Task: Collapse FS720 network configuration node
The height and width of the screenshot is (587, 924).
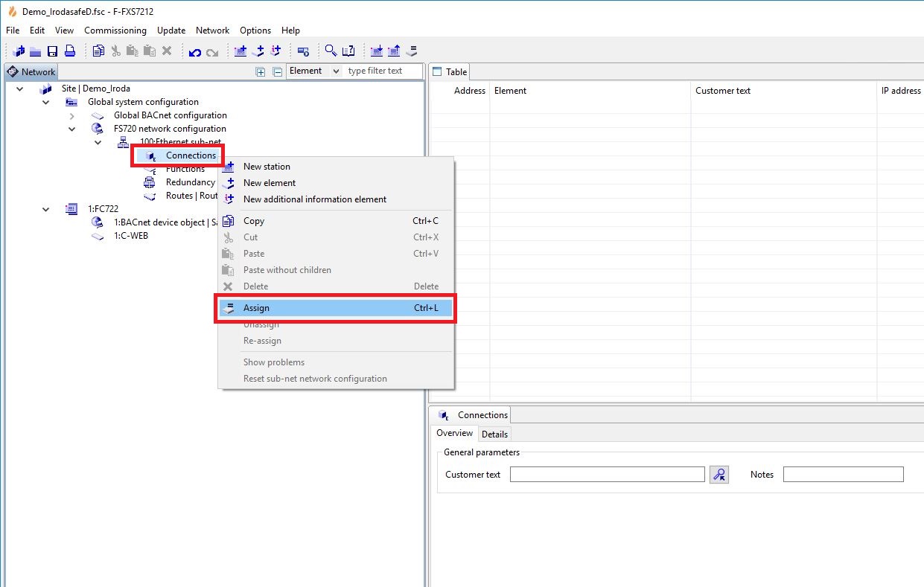Action: 72,129
